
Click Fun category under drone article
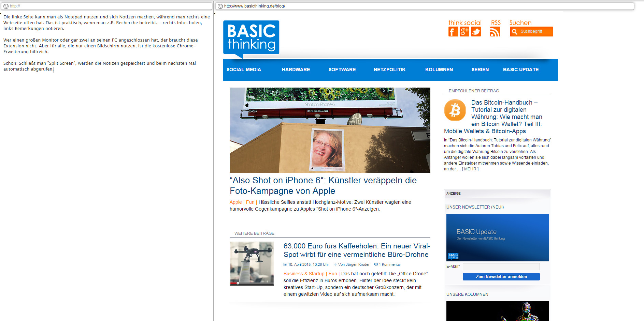point(333,274)
